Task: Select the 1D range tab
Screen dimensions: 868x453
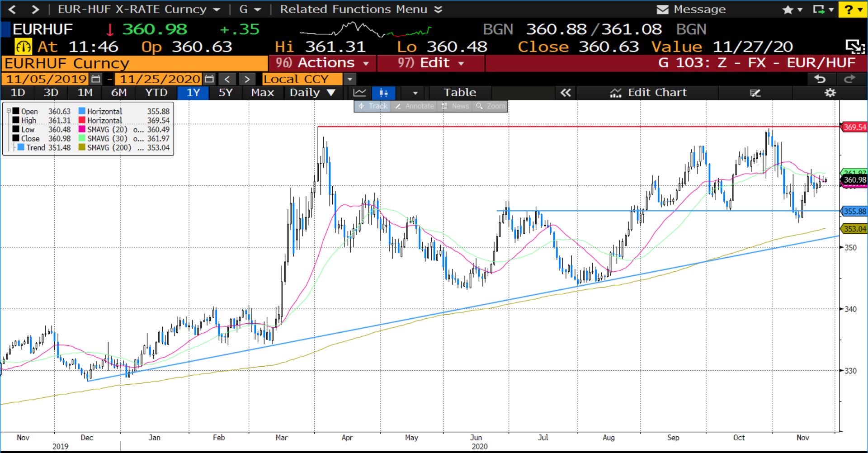Action: [18, 93]
